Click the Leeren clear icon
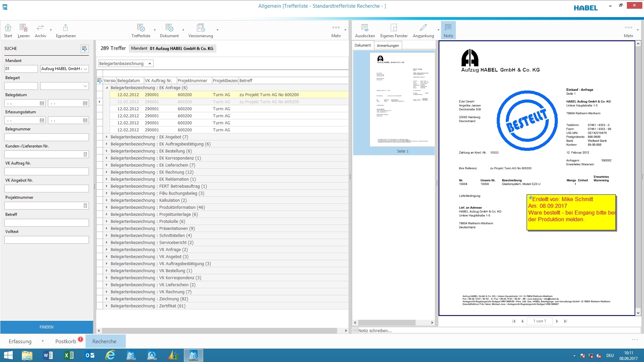This screenshot has width=644, height=362. (23, 28)
